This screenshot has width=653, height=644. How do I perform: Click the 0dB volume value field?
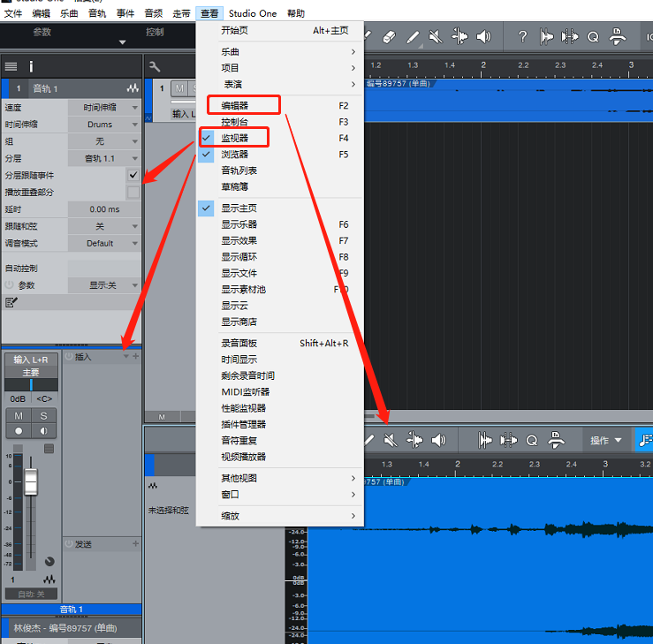point(18,398)
